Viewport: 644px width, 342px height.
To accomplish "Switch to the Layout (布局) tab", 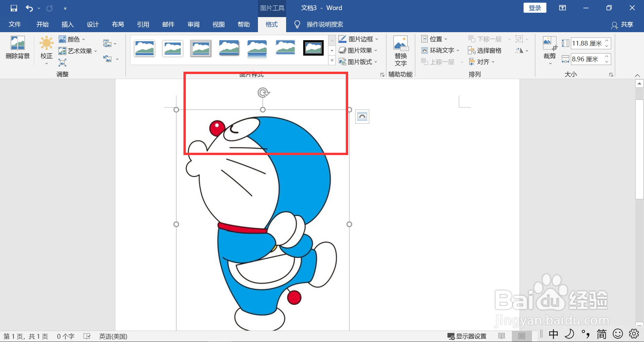I will 118,24.
